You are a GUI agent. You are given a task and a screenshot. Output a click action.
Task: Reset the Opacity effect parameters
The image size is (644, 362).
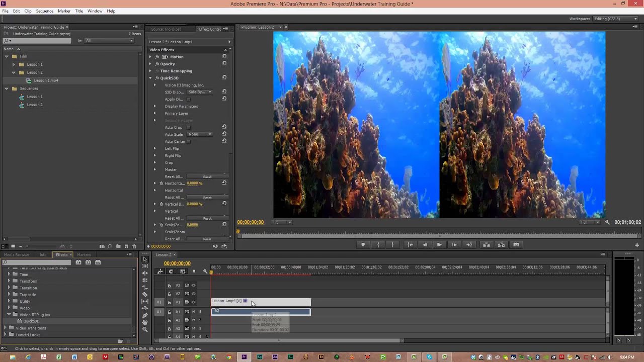pos(224,64)
